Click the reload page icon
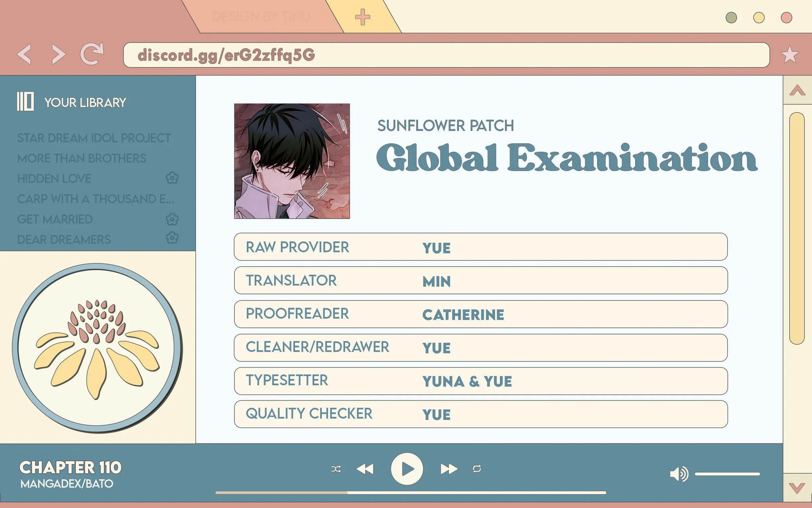 (92, 54)
